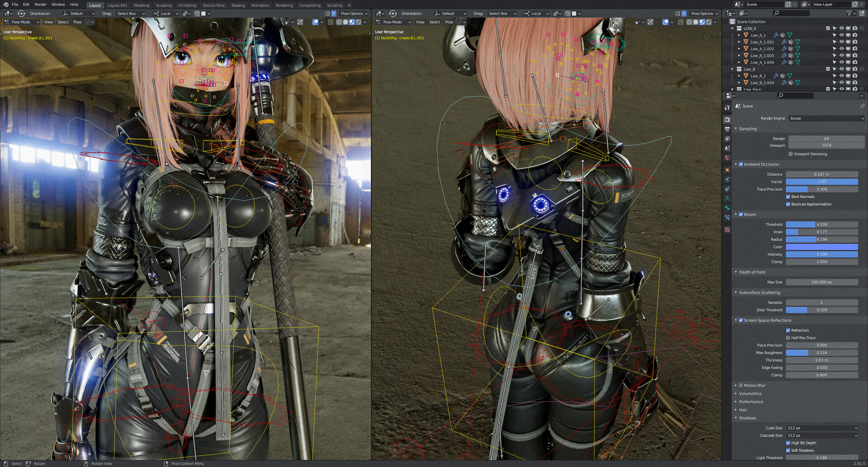This screenshot has height=467, width=868.
Task: Toggle overlays button in left viewport
Action: point(315,22)
